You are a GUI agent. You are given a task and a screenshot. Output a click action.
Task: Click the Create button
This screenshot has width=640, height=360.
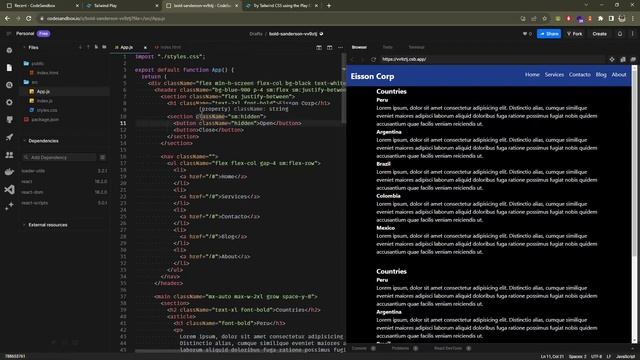tap(600, 34)
